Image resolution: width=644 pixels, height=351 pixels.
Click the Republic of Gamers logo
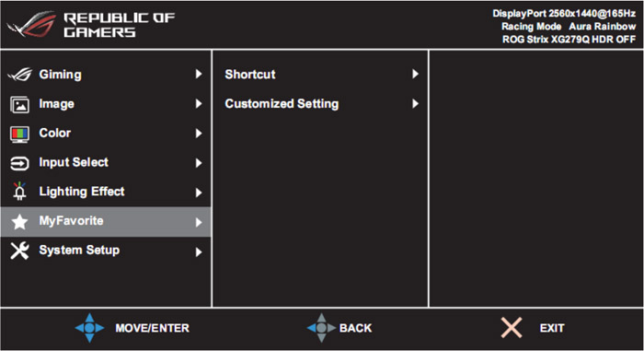point(91,25)
